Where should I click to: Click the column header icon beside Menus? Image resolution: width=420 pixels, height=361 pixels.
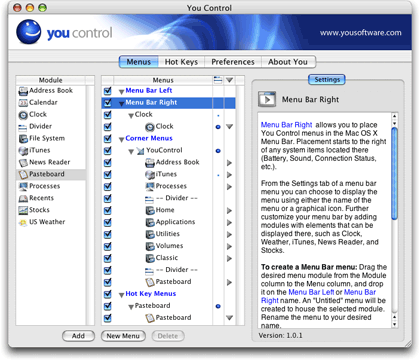[218, 80]
